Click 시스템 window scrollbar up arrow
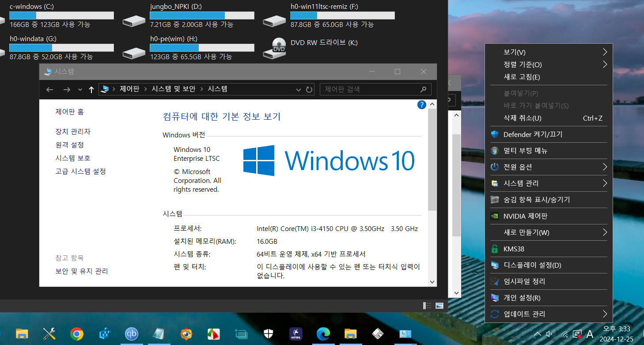 [x=432, y=104]
